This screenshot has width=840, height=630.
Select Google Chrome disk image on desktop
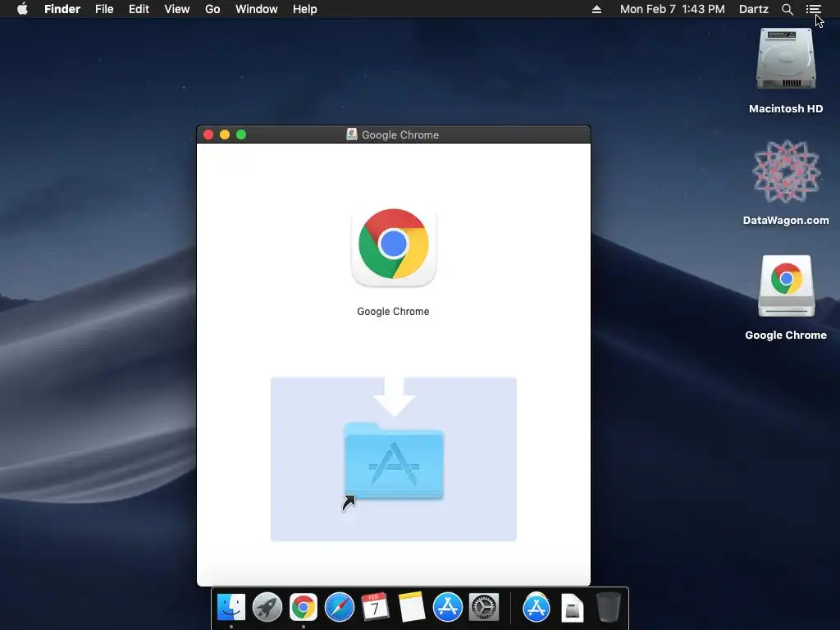(x=786, y=286)
